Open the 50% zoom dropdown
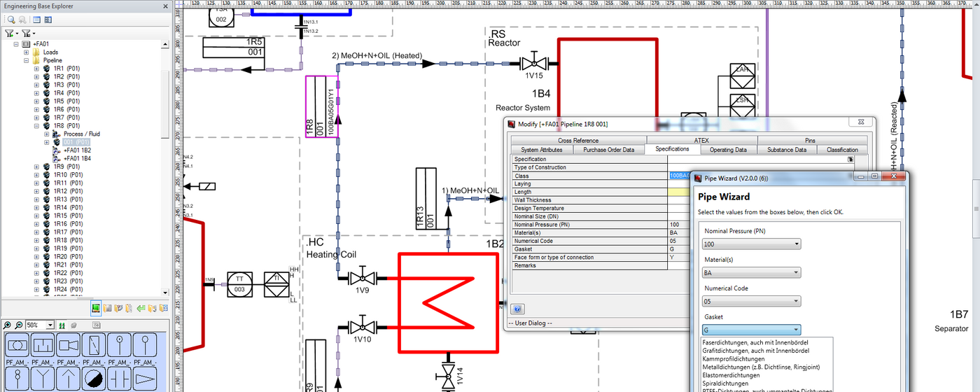This screenshot has width=980, height=392. coord(50,325)
